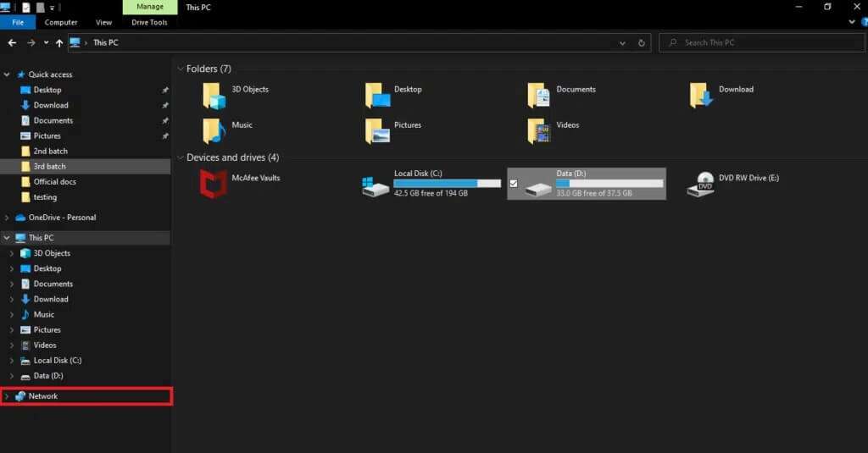Select Pictures under Quick access
This screenshot has width=868, height=453.
coord(47,135)
